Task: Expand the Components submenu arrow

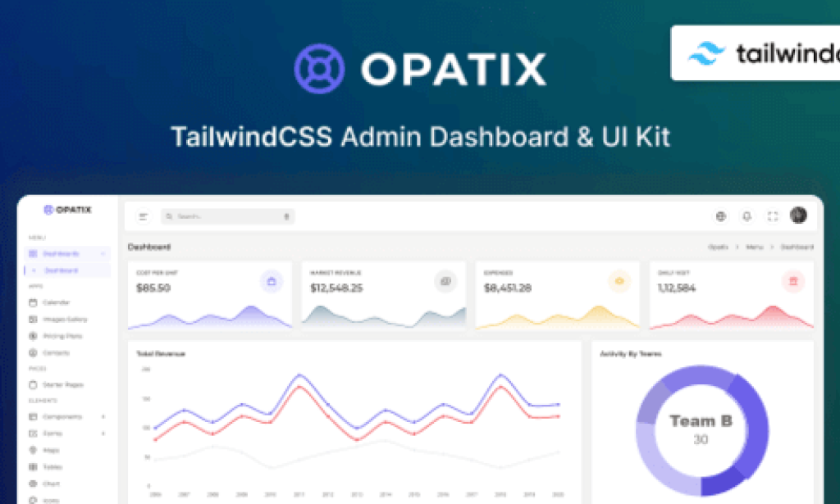Action: (103, 416)
